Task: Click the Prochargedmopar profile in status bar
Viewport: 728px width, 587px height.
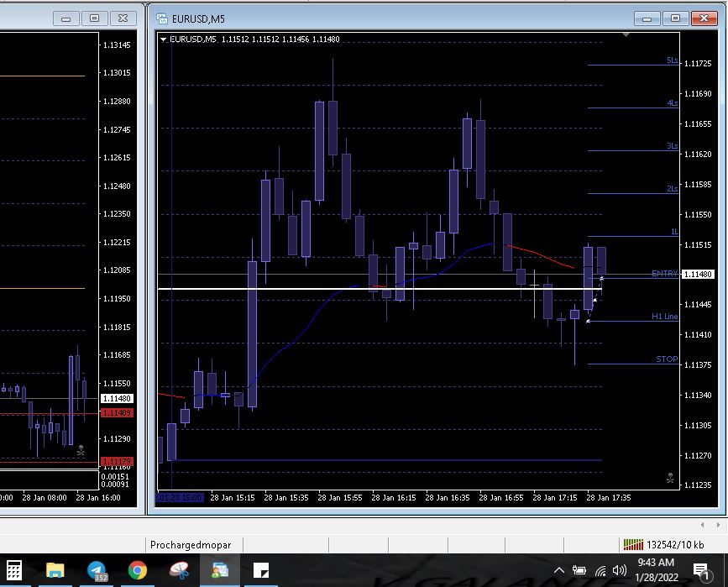Action: (191, 544)
